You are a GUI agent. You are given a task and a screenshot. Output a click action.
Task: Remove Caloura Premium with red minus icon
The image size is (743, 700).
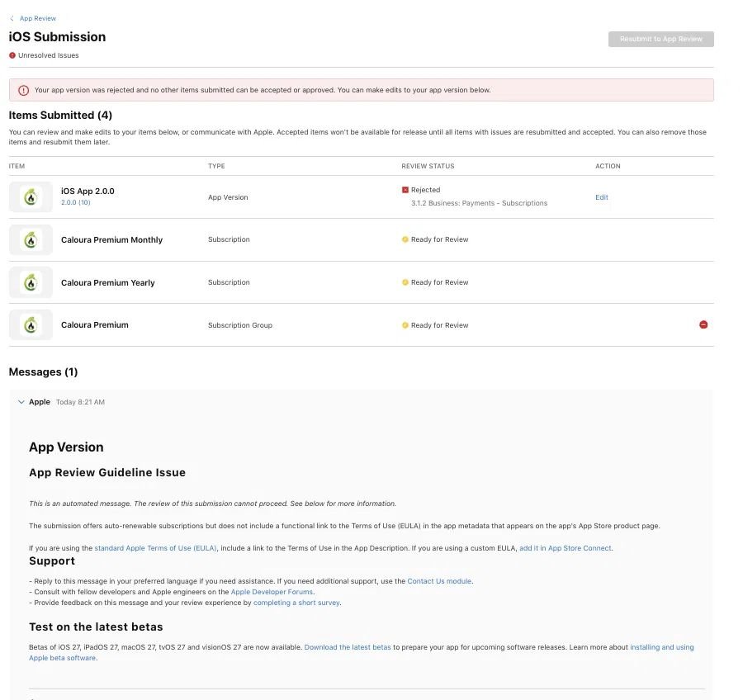tap(703, 324)
